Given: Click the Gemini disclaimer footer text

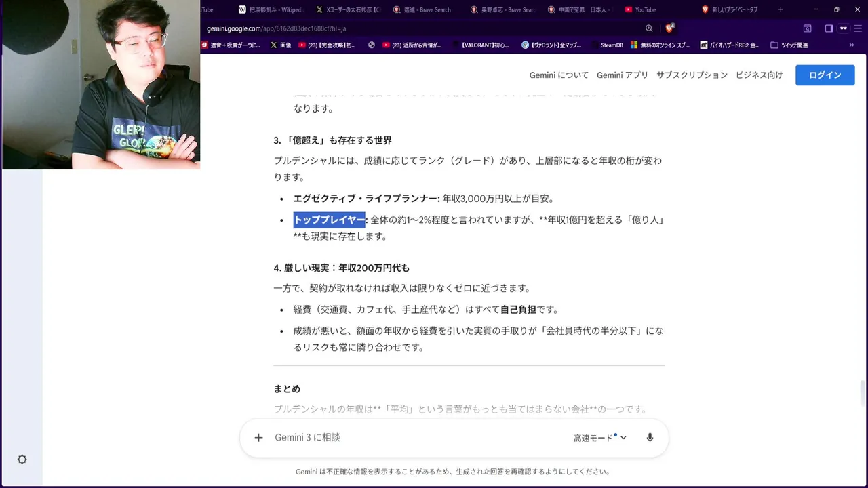Looking at the screenshot, I should (453, 472).
